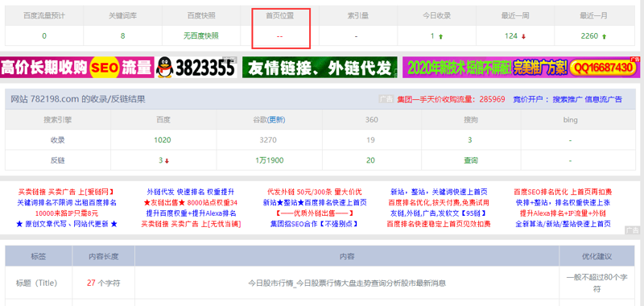Open ad link 买卖链接 买卖广告 上[爱链网]
This screenshot has height=306, width=644.
pos(66,192)
